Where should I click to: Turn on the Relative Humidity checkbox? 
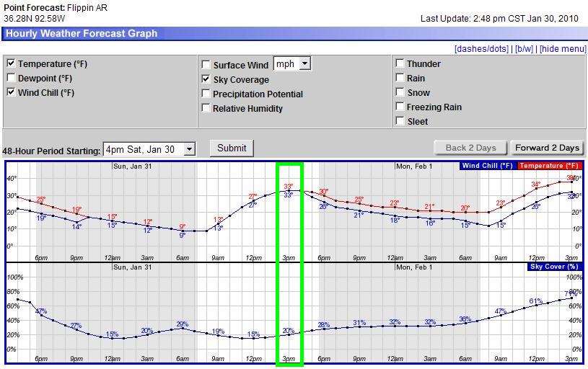[206, 108]
